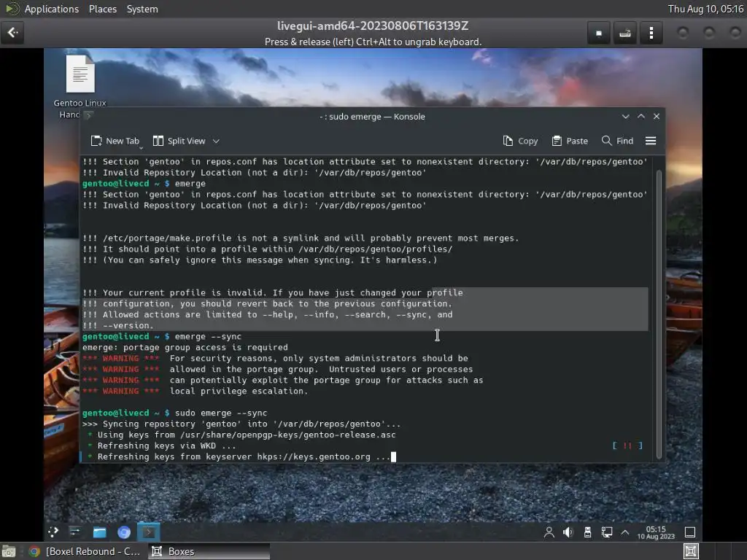Close the Konsole window
747x560 pixels.
(657, 117)
